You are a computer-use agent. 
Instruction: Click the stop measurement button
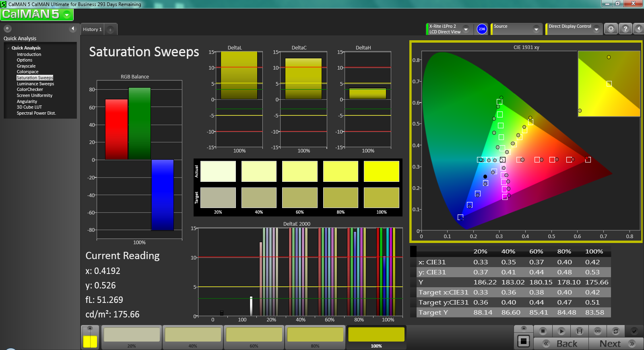[543, 331]
